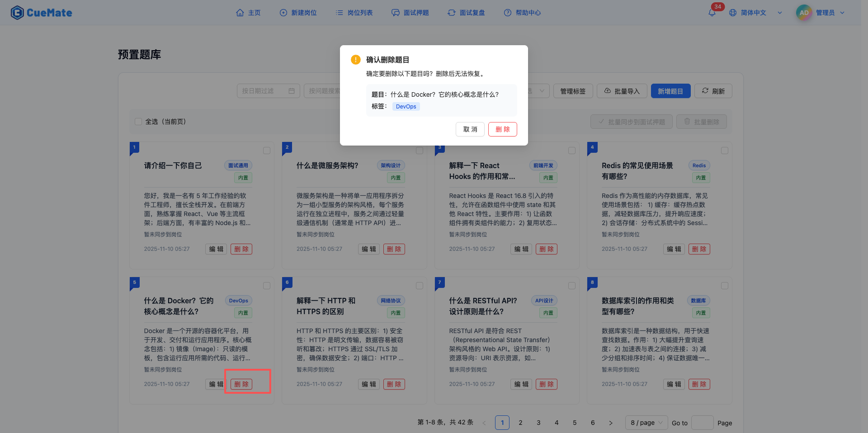
Task: Click the globe icon beside 简体中文
Action: point(732,13)
